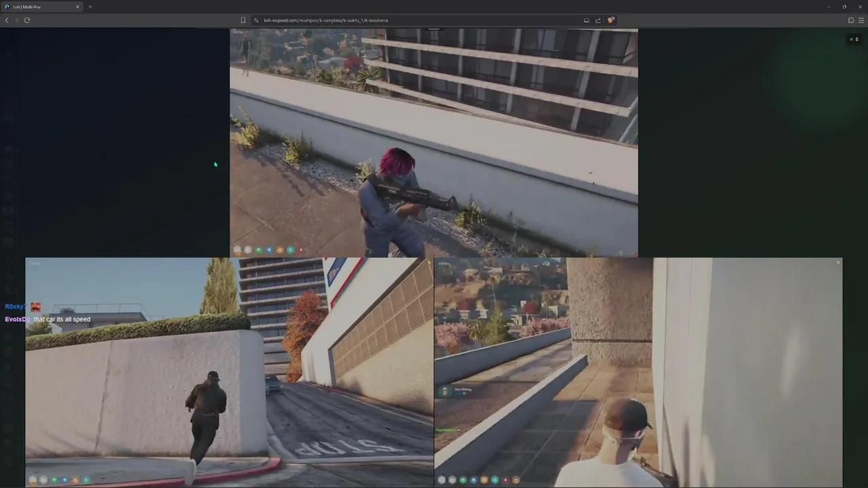
Task: Click the forward navigation arrow
Action: (x=17, y=20)
